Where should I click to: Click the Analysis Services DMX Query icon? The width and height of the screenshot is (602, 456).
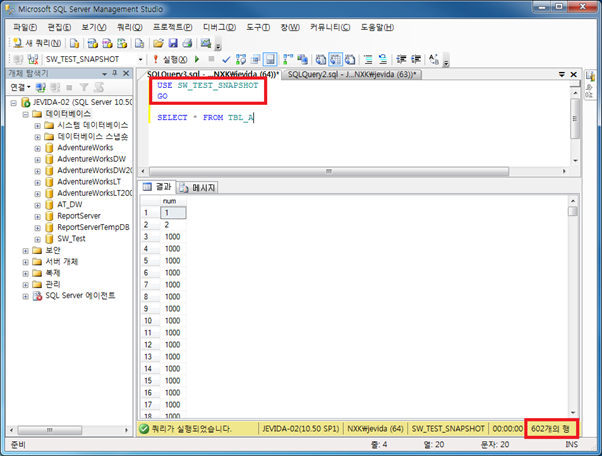[x=107, y=43]
